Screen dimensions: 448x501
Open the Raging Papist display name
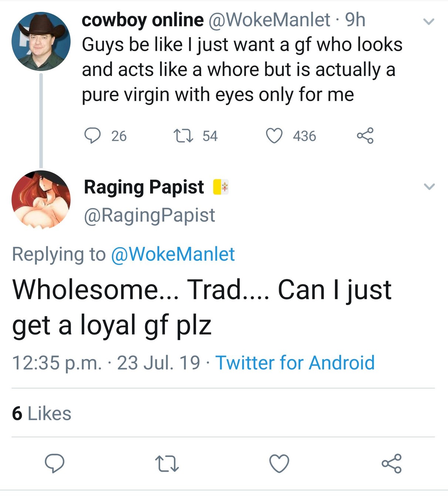pos(144,187)
